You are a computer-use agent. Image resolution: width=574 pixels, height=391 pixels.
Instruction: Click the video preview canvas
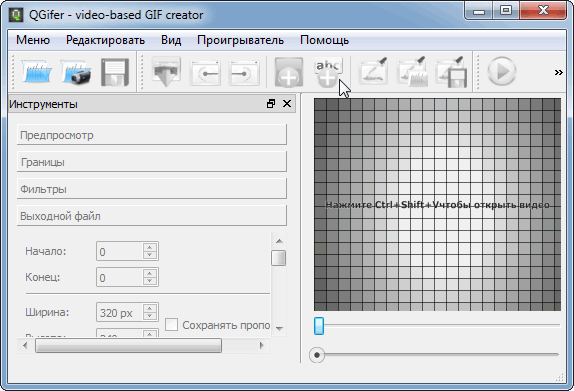pyautogui.click(x=437, y=204)
